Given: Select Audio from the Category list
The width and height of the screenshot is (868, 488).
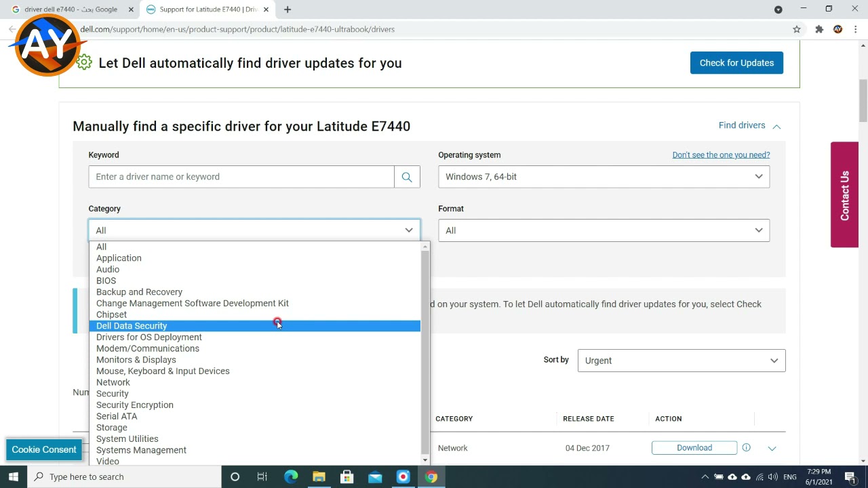Looking at the screenshot, I should [255, 269].
